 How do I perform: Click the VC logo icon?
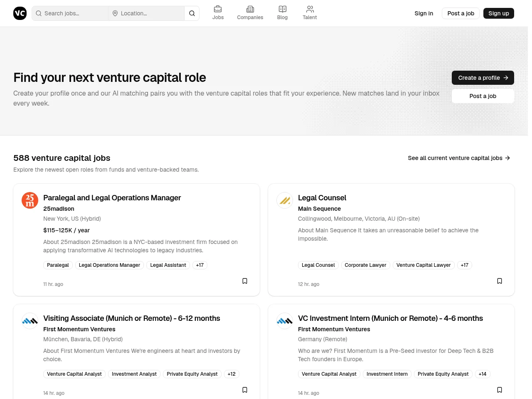20,13
